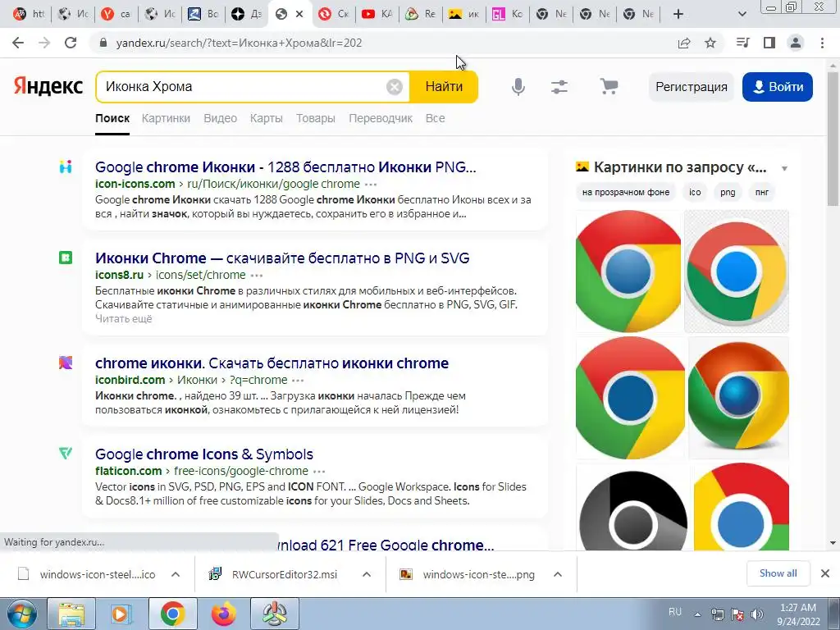This screenshot has height=630, width=840.
Task: Open 'Google chrome Icons & Symbols' result
Action: tap(204, 454)
